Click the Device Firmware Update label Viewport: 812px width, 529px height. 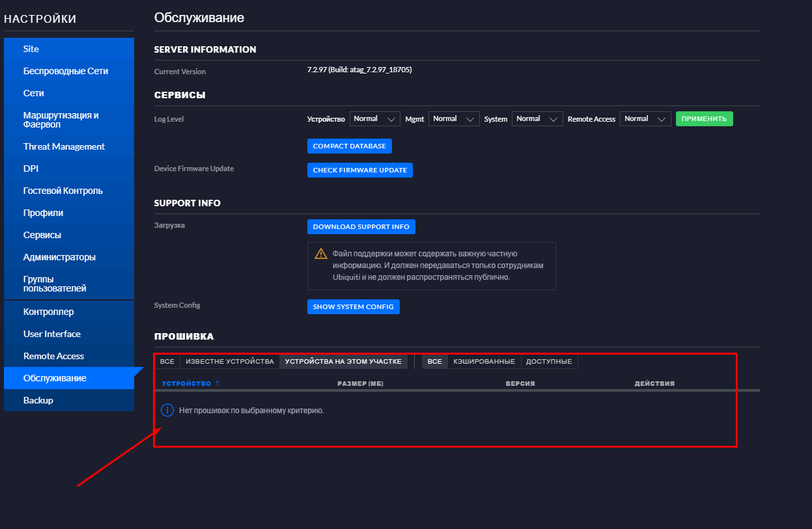pyautogui.click(x=194, y=169)
